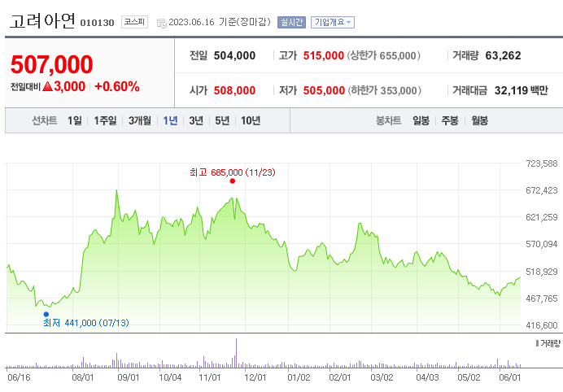Image resolution: width=563 pixels, height=392 pixels.
Task: Click the 봉차트 label
Action: point(388,120)
